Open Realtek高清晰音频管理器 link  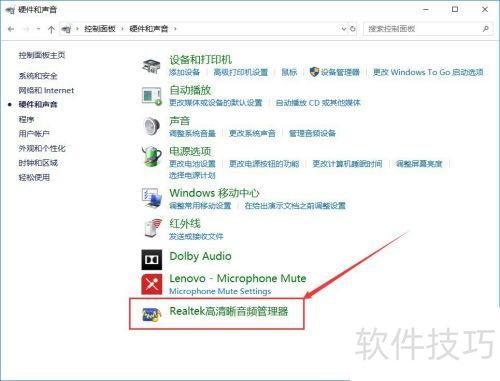click(229, 311)
